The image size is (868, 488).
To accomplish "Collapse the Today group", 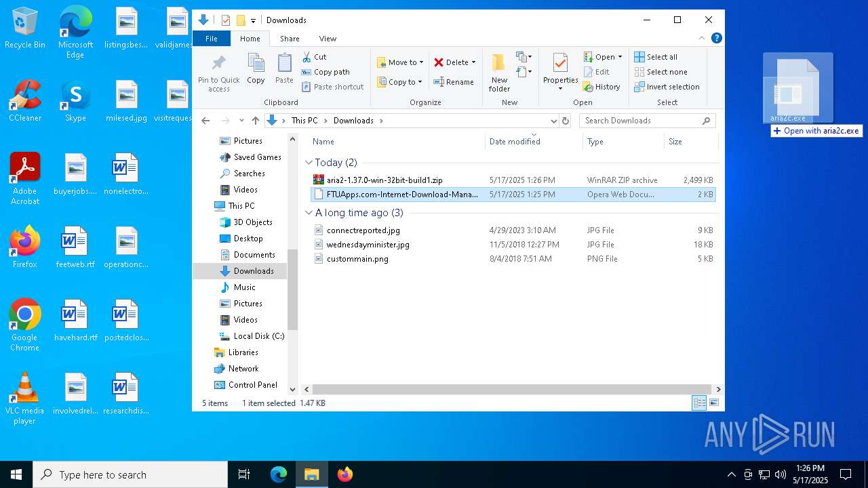I will coord(309,163).
